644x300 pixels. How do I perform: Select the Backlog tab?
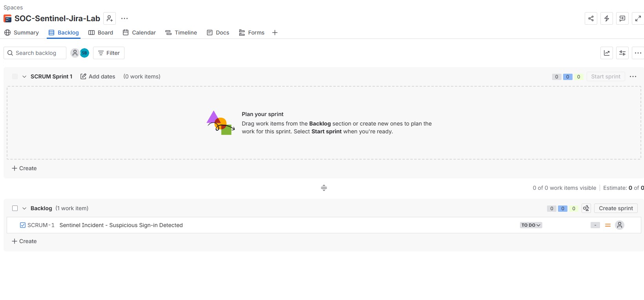click(64, 33)
